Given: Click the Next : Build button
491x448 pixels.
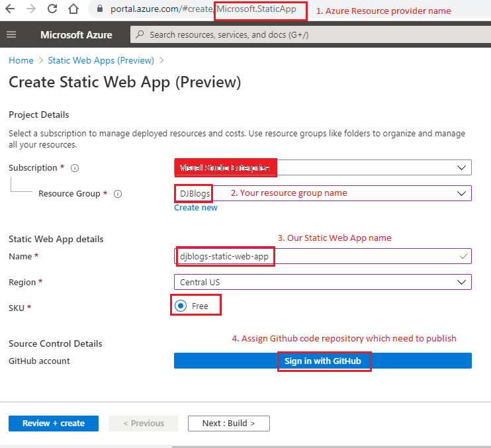Looking at the screenshot, I should click(x=228, y=424).
